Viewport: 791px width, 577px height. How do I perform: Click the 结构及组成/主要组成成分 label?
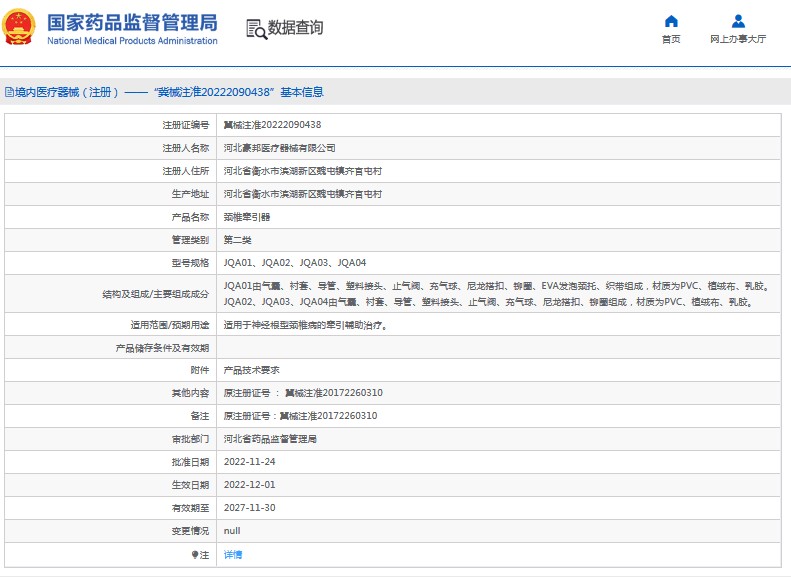[155, 295]
